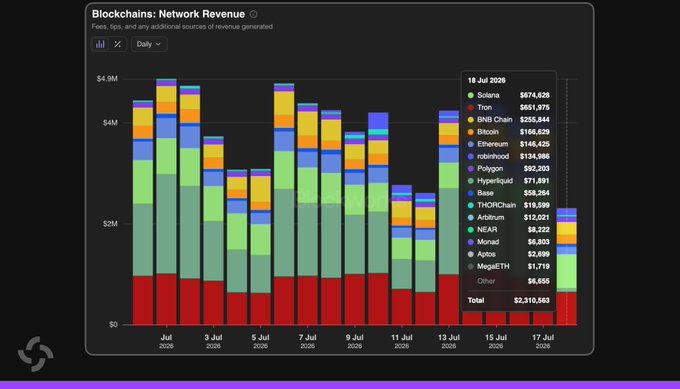
Task: Click the Monad label in the tooltip
Action: pos(488,242)
